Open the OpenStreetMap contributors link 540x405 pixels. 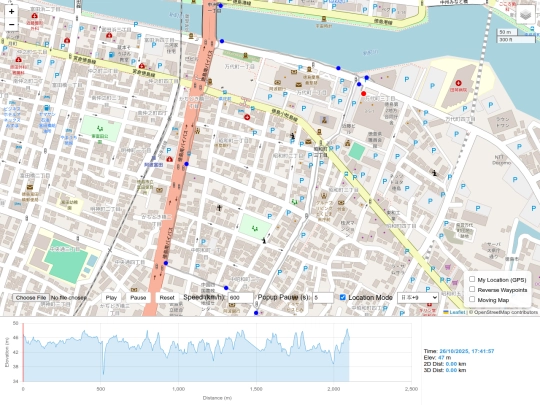coord(506,312)
